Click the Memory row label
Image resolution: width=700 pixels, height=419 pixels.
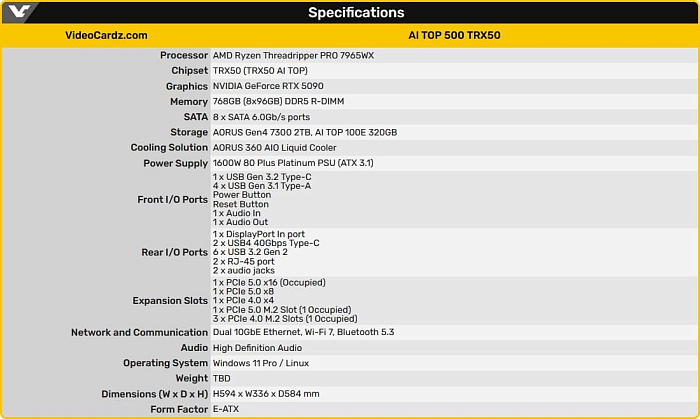(x=189, y=102)
